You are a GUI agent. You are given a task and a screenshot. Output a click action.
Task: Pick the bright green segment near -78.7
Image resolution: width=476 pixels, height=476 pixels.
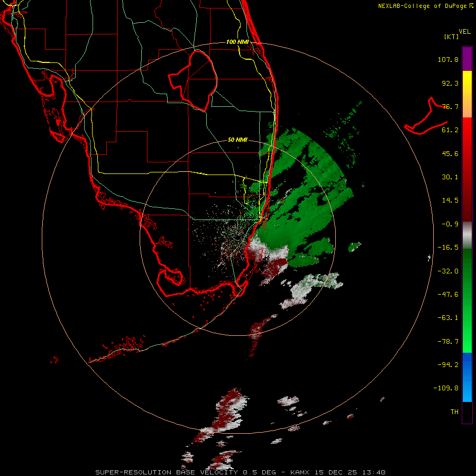click(467, 342)
